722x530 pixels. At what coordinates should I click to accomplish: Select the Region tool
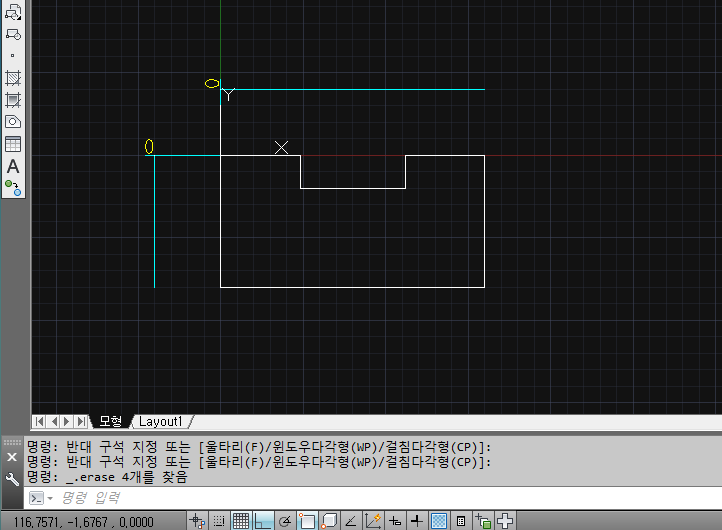[x=13, y=122]
